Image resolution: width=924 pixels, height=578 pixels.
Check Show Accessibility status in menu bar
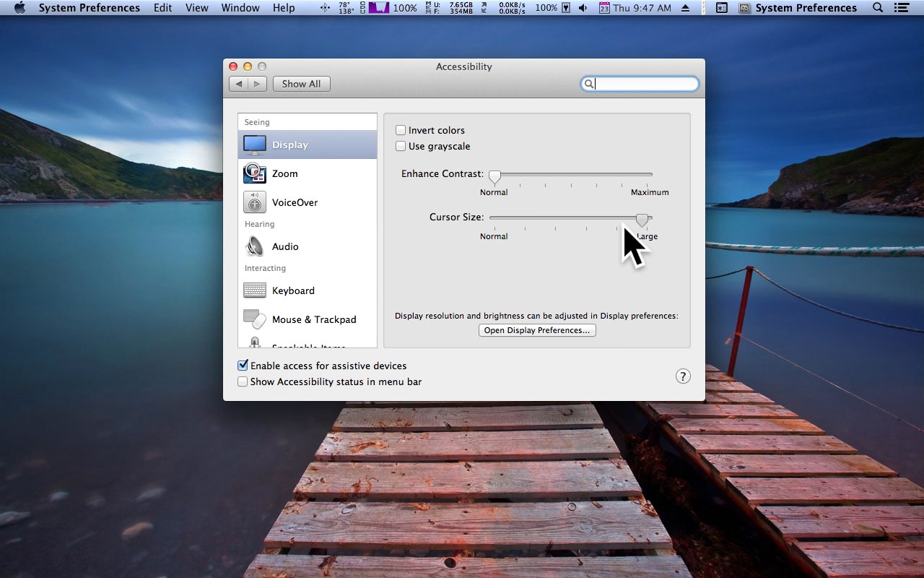point(243,381)
